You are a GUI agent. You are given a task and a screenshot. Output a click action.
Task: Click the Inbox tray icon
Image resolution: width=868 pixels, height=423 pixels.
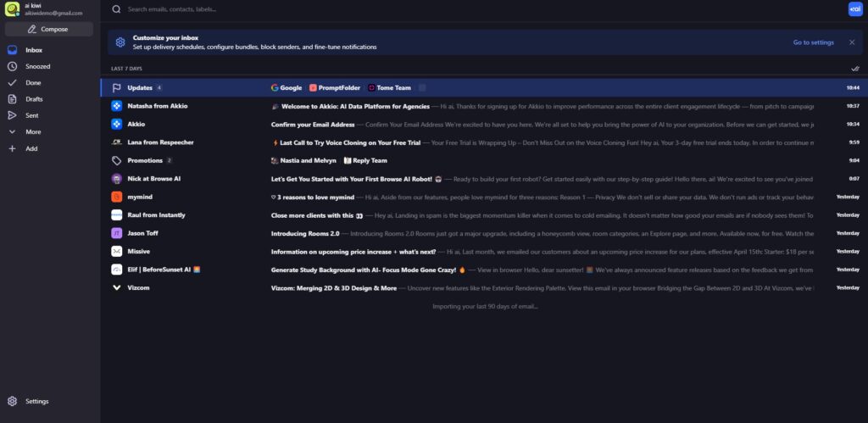pyautogui.click(x=12, y=50)
